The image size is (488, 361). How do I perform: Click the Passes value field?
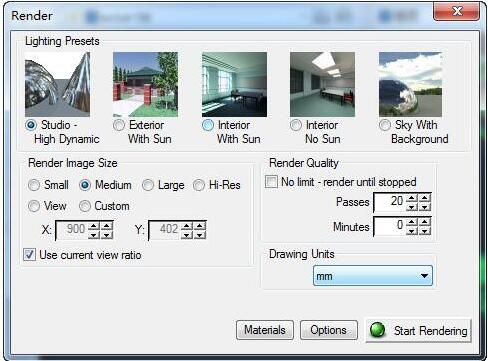[x=390, y=202]
